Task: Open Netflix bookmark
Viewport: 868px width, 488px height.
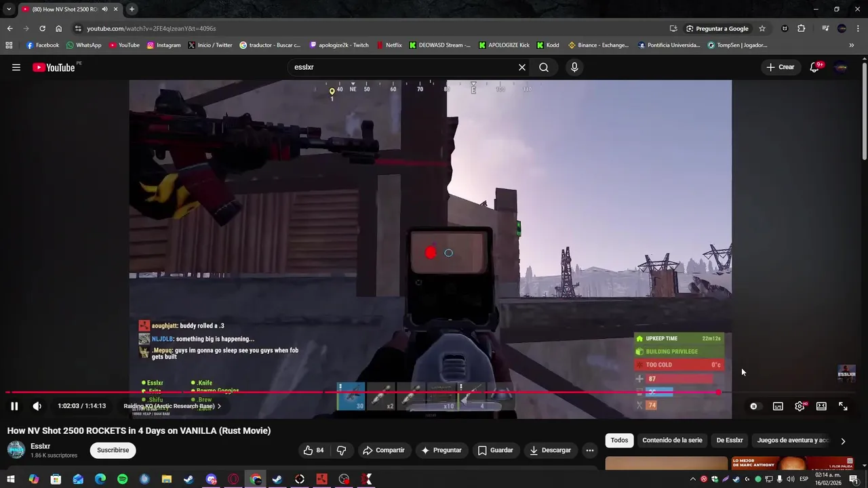Action: [389, 45]
